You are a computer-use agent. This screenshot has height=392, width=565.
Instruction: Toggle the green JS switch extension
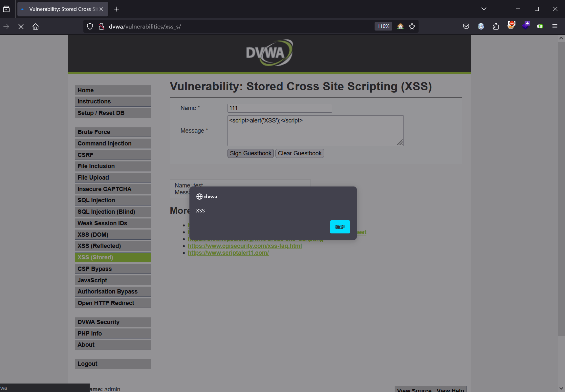[540, 26]
